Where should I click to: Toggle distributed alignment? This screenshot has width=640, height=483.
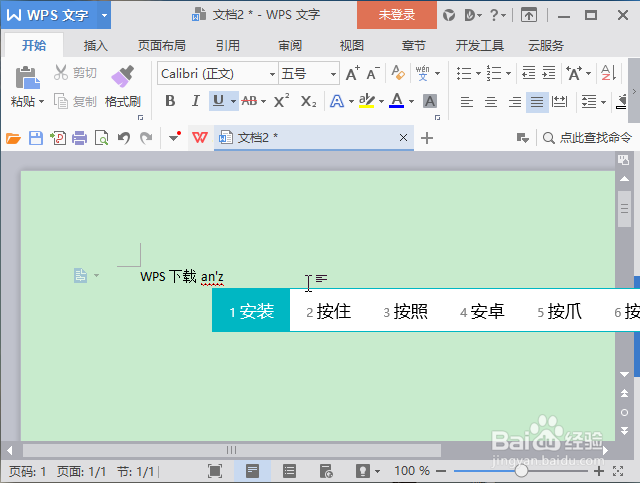point(560,101)
